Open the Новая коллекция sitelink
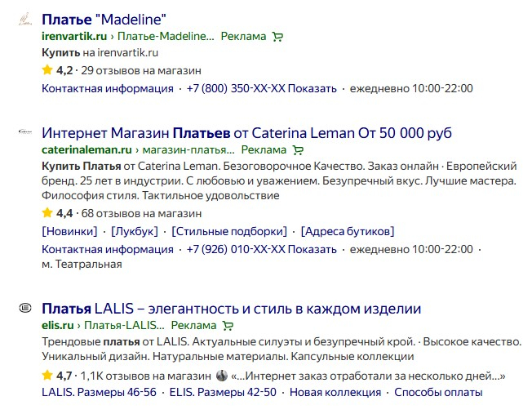 tap(335, 393)
